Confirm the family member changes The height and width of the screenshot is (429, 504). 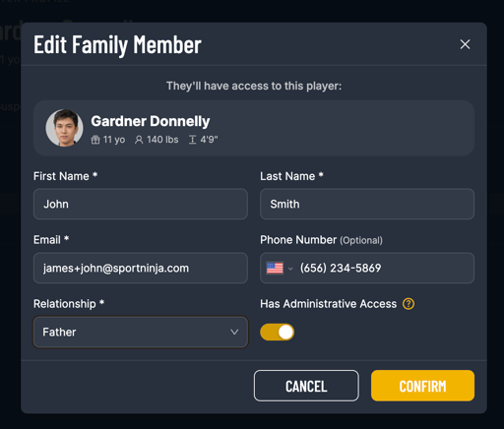[x=422, y=386]
